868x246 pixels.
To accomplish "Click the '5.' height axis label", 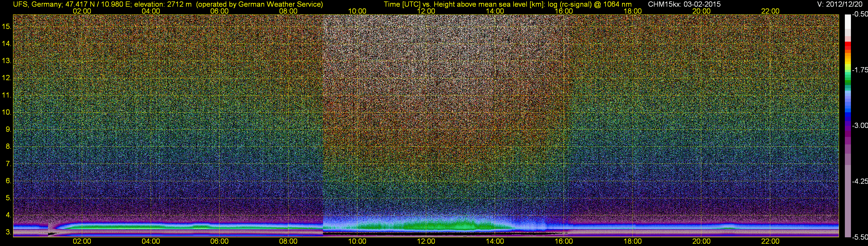I will (8, 198).
